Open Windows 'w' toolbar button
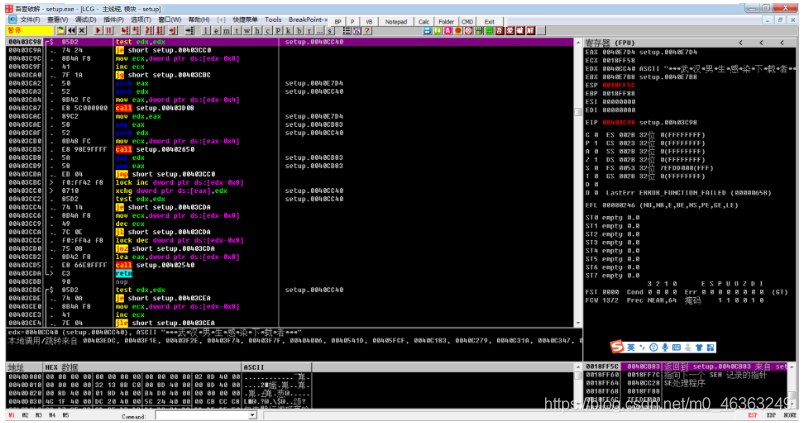The height and width of the screenshot is (423, 802). click(247, 31)
